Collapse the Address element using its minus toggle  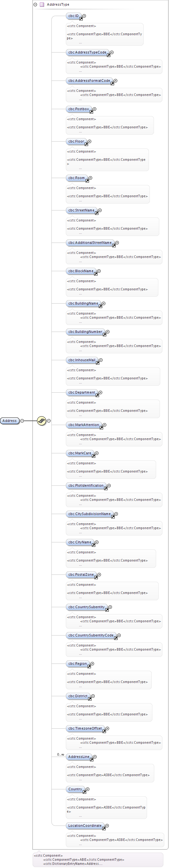pyautogui.click(x=22, y=421)
